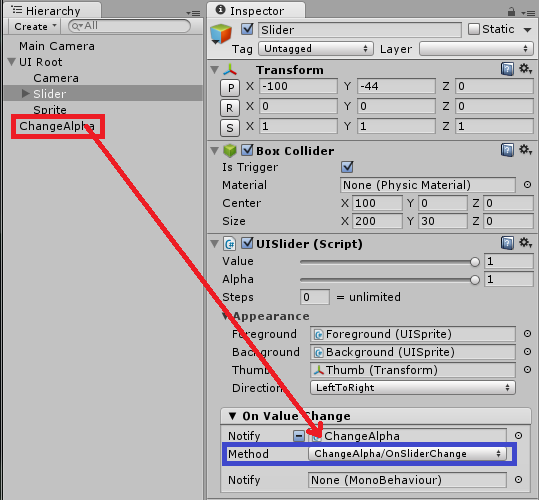This screenshot has height=500, width=539.
Task: Click None (MonoBehaviour) Notify field
Action: [x=407, y=480]
